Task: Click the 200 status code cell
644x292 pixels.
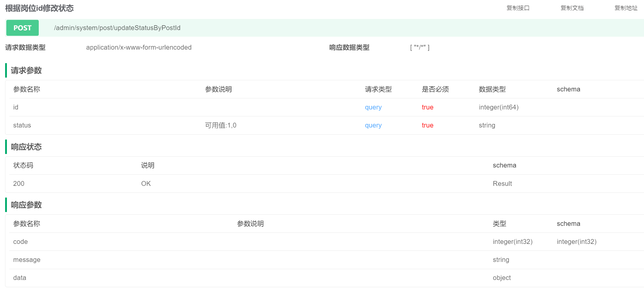Action: 19,184
